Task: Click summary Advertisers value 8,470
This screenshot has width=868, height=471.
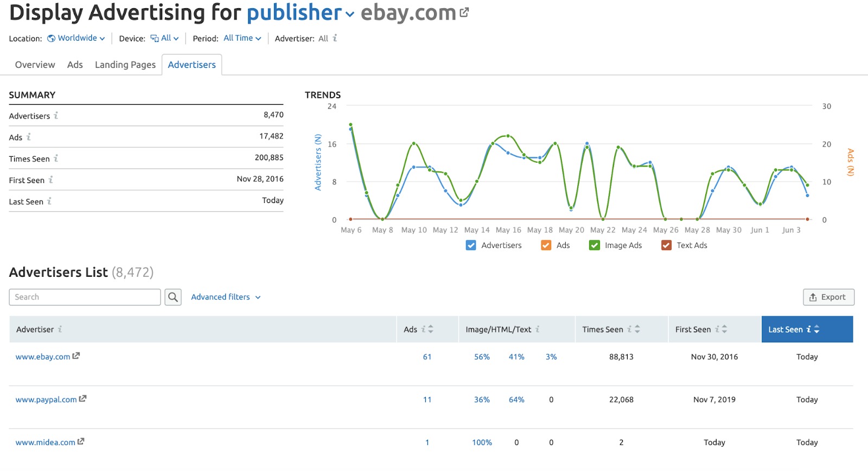Action: tap(273, 114)
